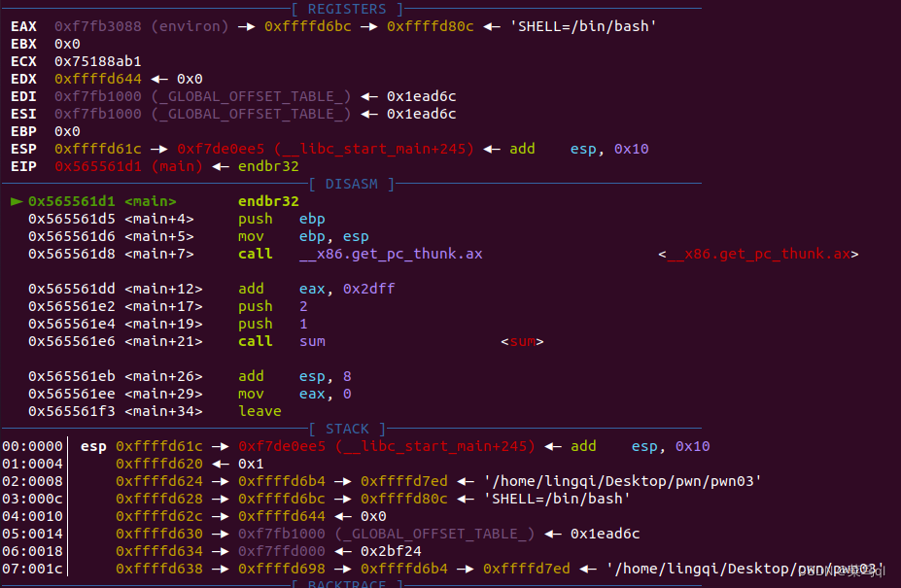901x588 pixels.
Task: Click the ESI register label
Action: pos(23,114)
